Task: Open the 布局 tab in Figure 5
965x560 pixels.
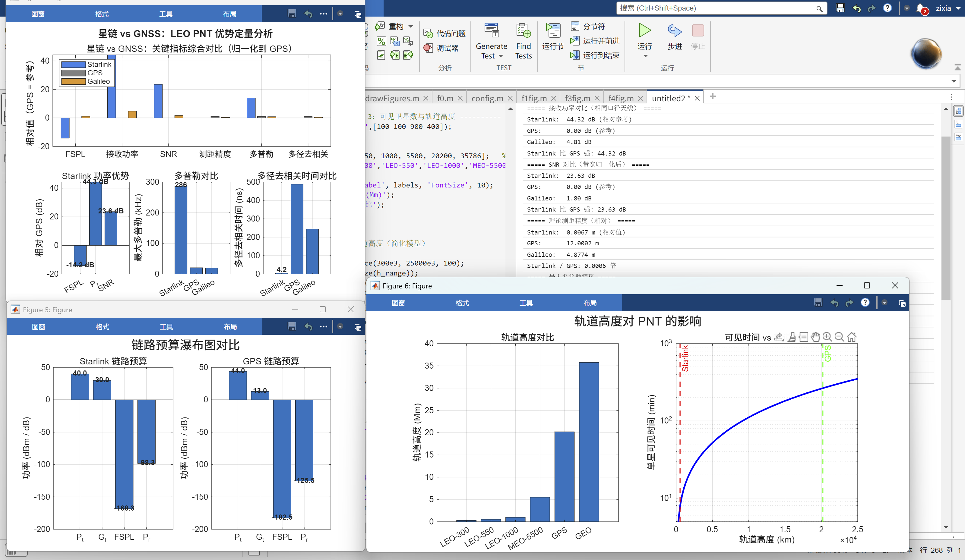Action: pos(230,326)
